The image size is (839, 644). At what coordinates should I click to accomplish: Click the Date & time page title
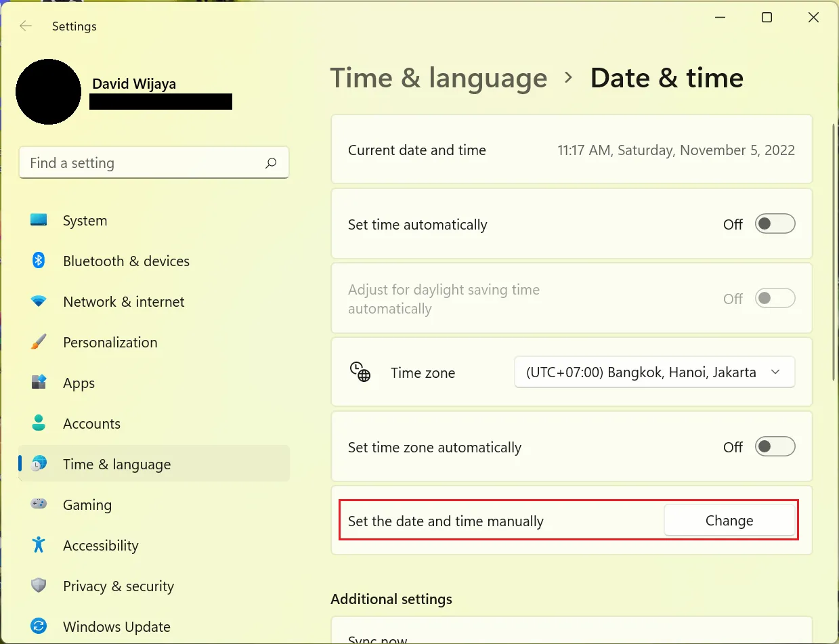pos(667,78)
